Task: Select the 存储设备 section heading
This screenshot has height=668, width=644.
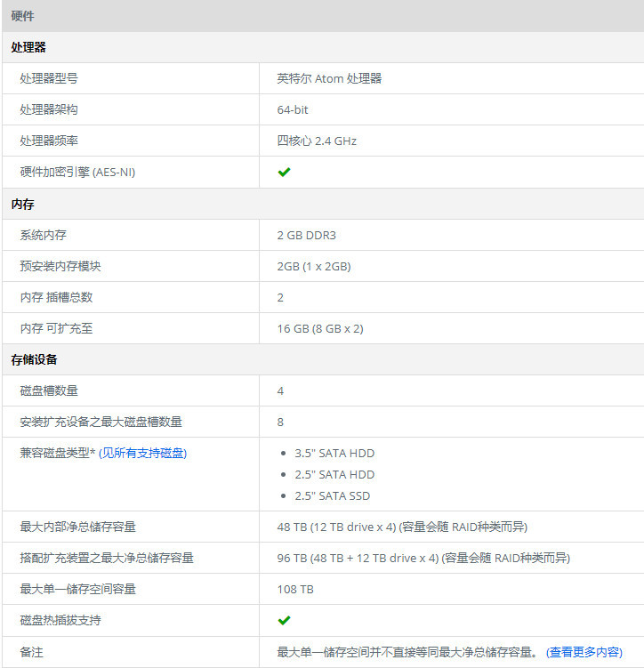Action: pyautogui.click(x=34, y=359)
